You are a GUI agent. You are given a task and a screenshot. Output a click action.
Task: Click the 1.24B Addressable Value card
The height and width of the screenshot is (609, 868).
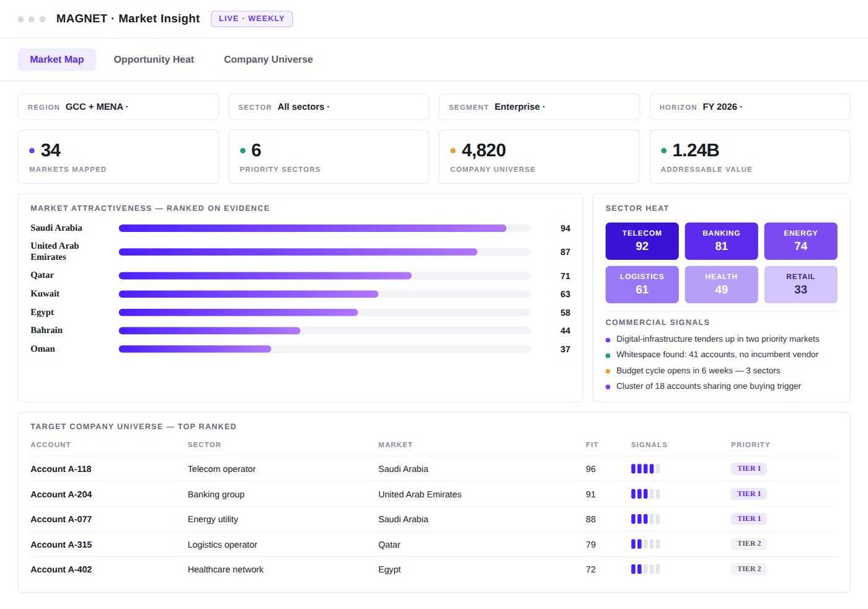(750, 157)
